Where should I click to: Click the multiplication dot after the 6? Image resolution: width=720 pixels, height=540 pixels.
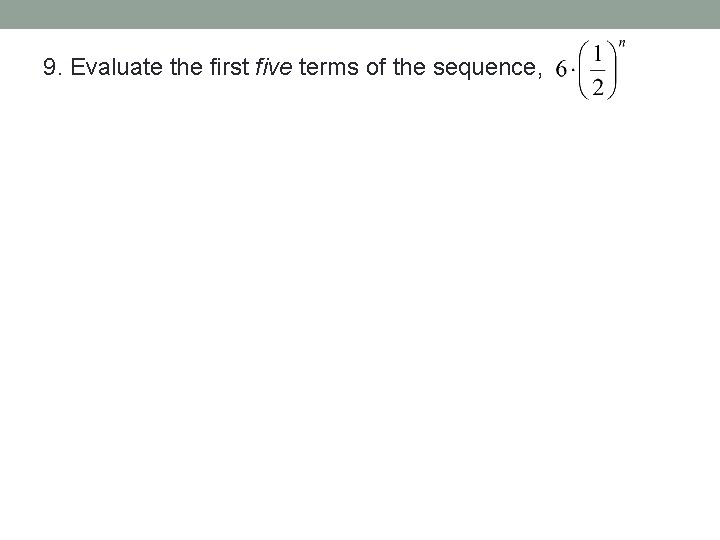571,71
